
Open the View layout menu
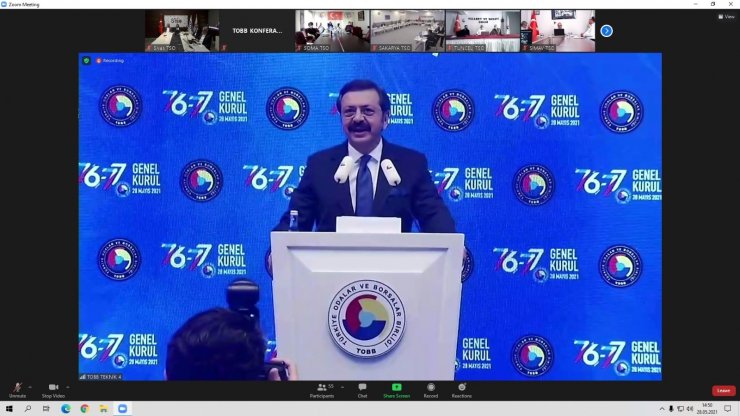(x=726, y=17)
